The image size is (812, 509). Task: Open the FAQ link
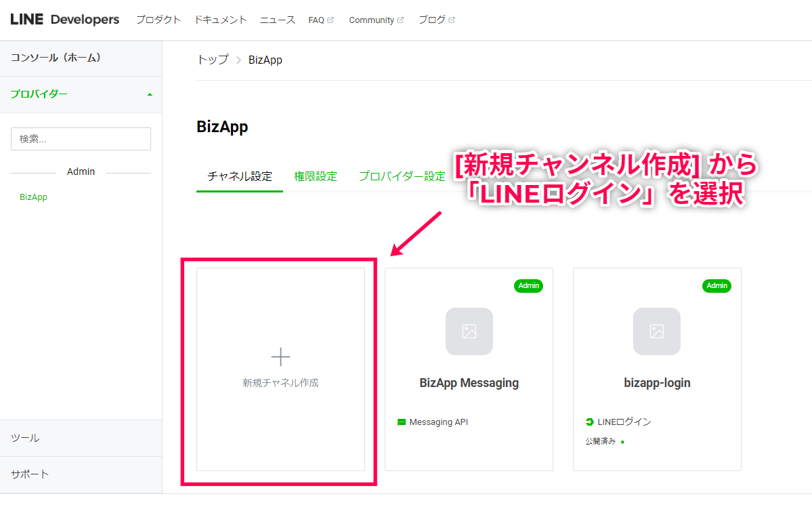(x=316, y=20)
